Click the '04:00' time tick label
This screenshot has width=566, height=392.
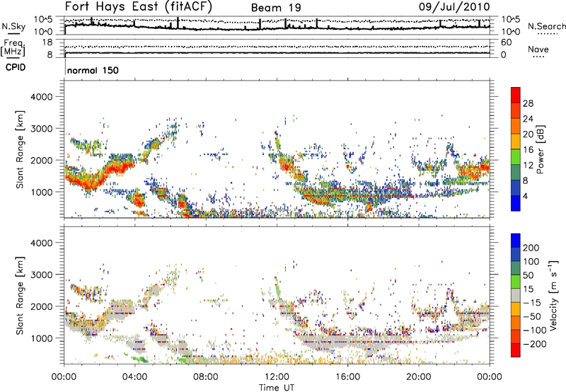point(134,377)
